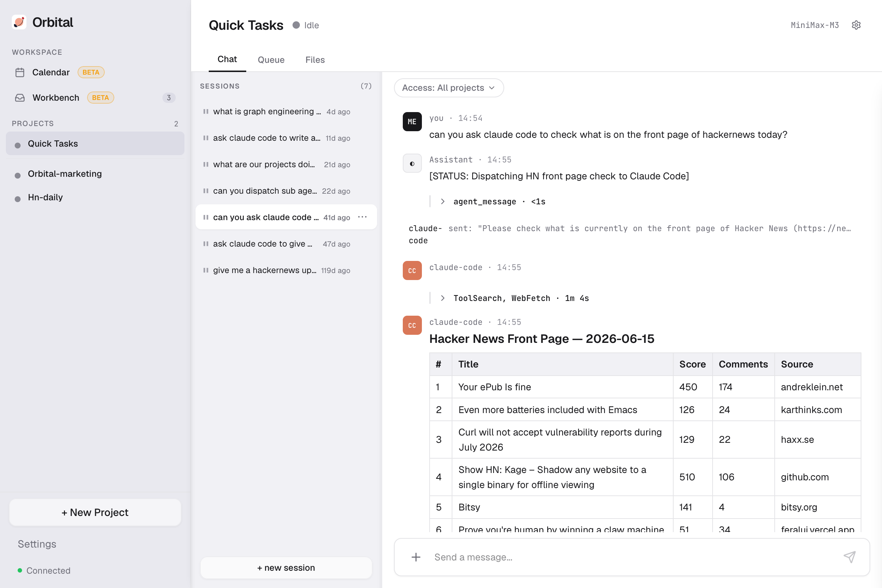Click the + new session button
The width and height of the screenshot is (882, 588).
pyautogui.click(x=286, y=568)
